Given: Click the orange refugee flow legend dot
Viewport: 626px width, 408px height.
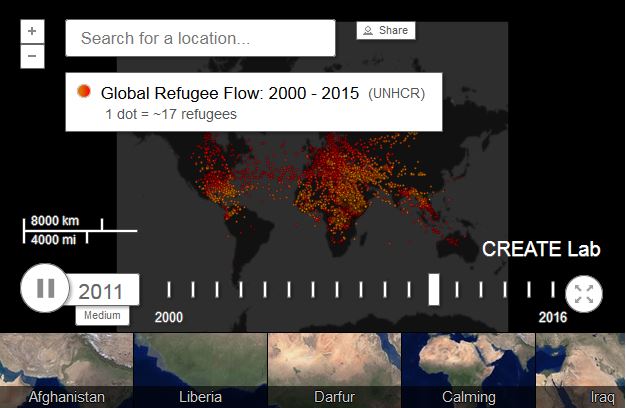Looking at the screenshot, I should click(84, 92).
